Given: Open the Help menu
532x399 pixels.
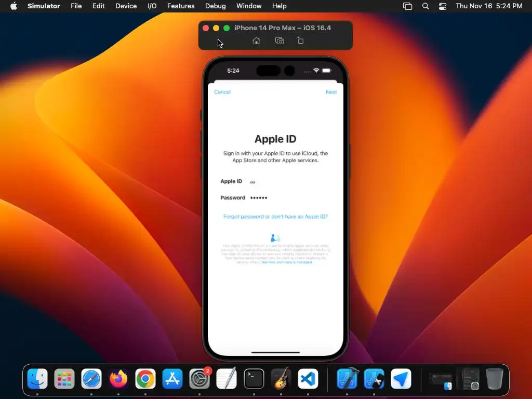Looking at the screenshot, I should pyautogui.click(x=279, y=6).
